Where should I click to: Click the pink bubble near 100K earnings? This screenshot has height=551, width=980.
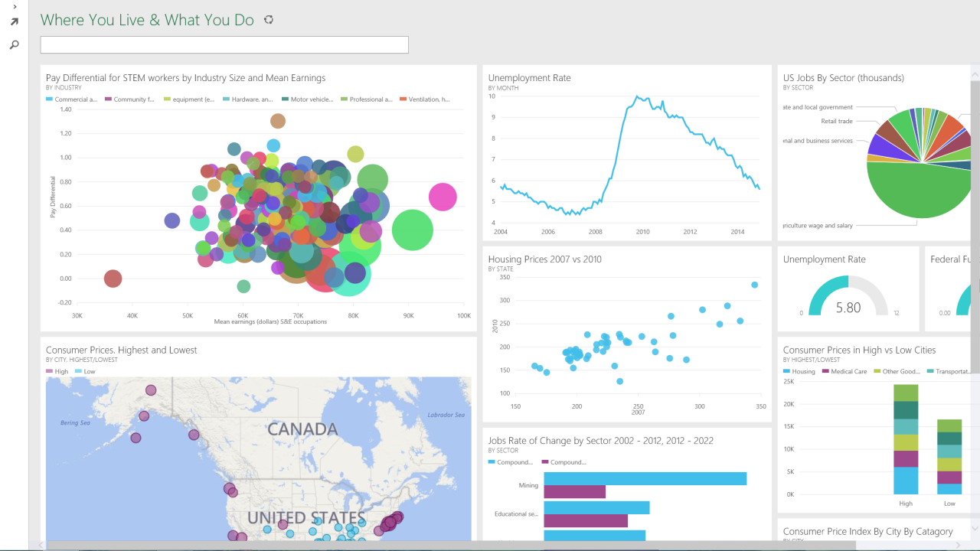tap(442, 197)
